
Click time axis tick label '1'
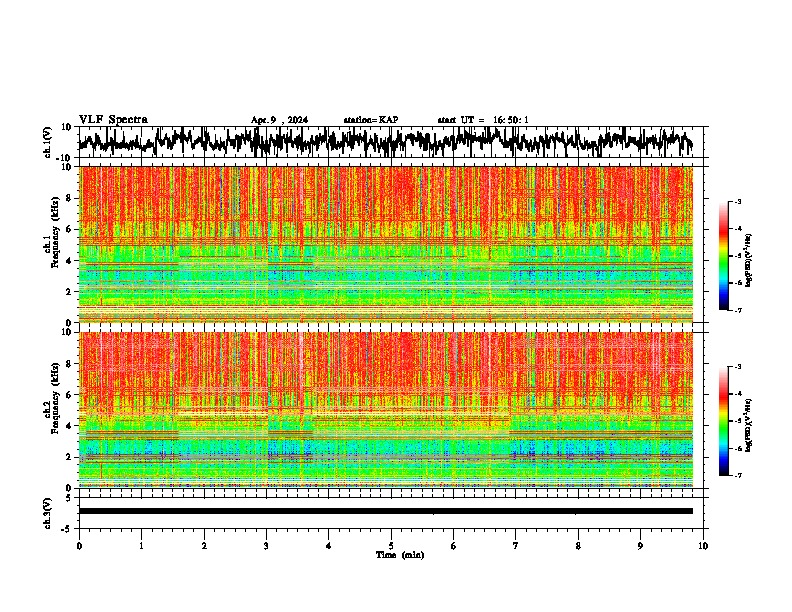pos(141,546)
